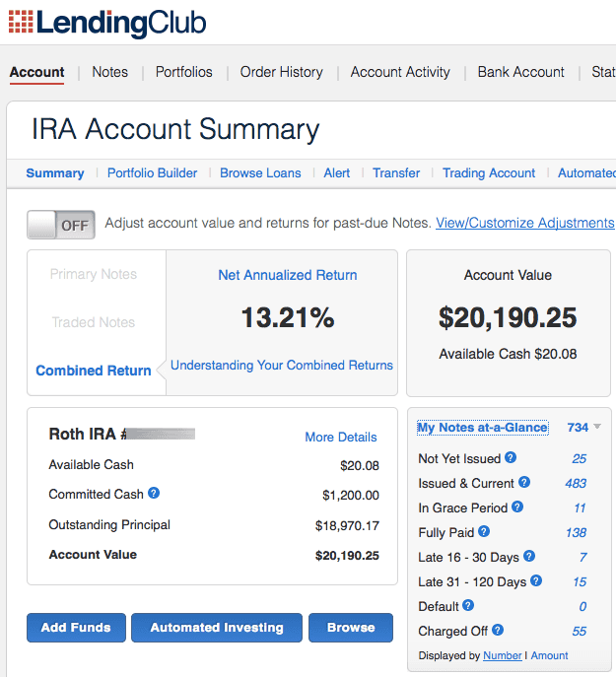
Task: Open help icon beside In Grace Period
Action: pyautogui.click(x=517, y=507)
